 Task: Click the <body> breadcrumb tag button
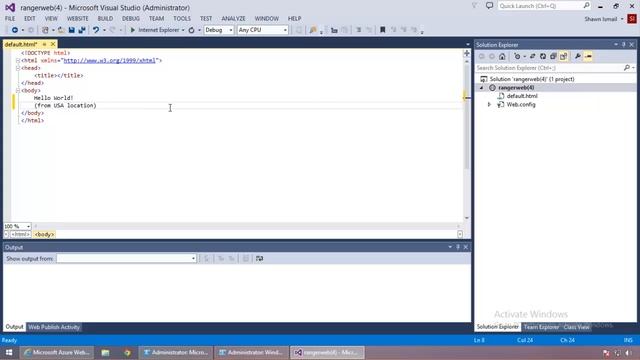pos(44,234)
